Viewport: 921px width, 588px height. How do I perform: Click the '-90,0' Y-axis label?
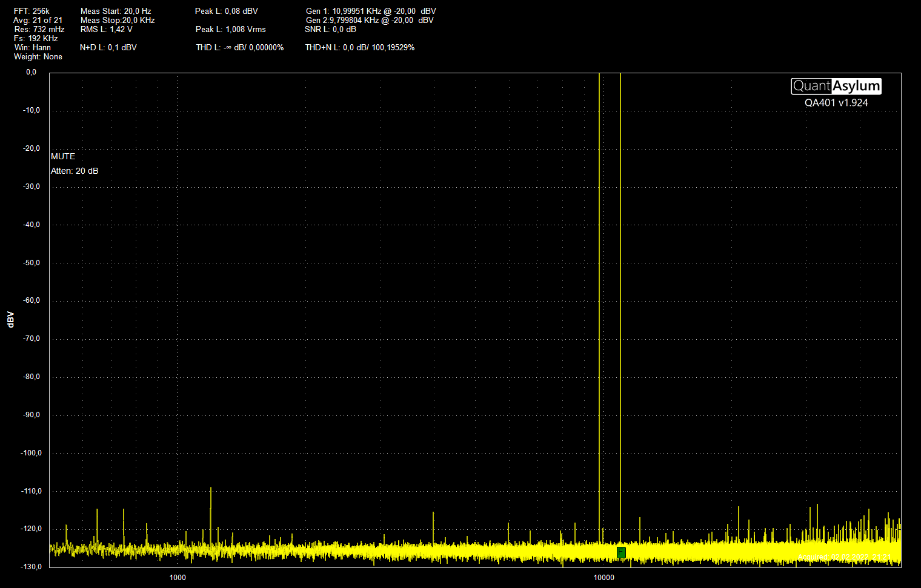(32, 415)
